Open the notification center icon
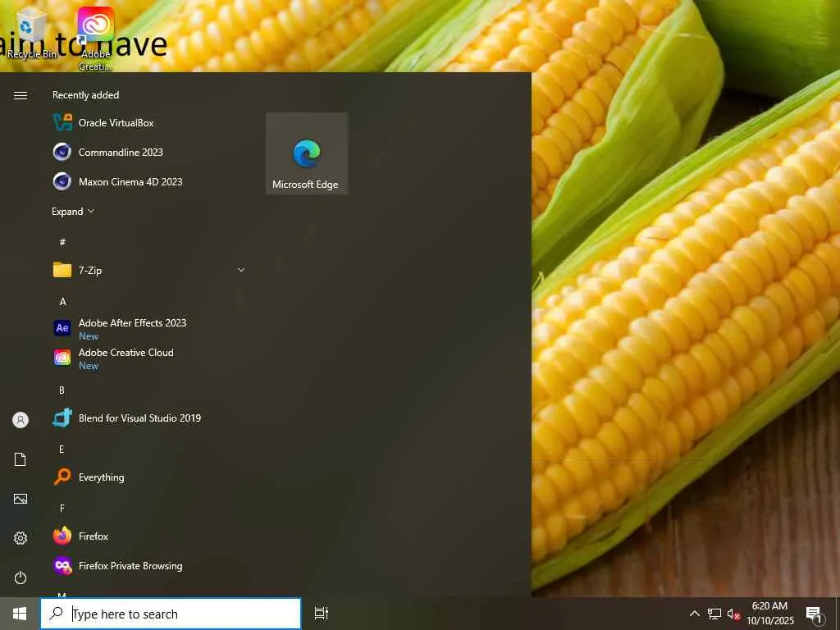This screenshot has width=840, height=630. 815,614
